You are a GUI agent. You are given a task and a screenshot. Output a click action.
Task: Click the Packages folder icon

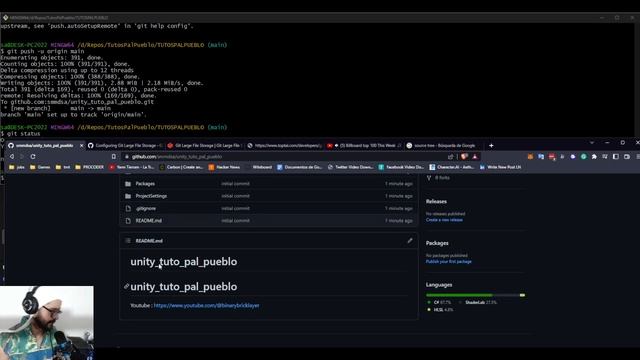pyautogui.click(x=128, y=184)
